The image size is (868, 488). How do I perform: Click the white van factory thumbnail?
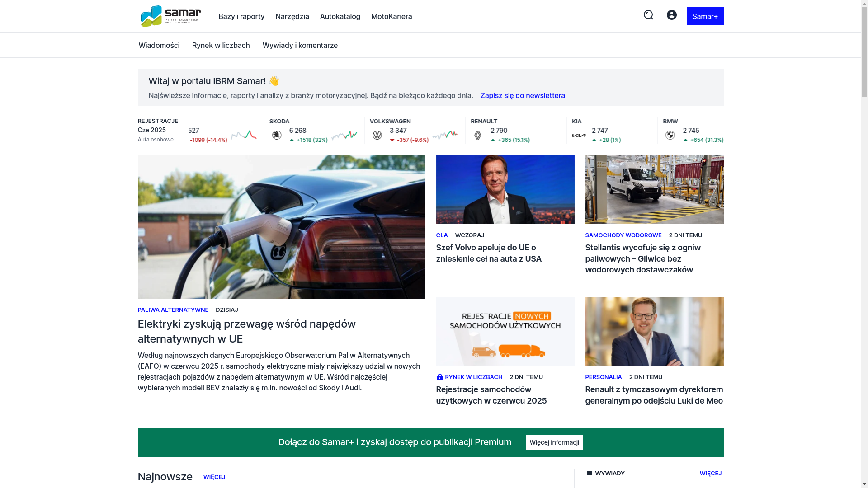pyautogui.click(x=654, y=189)
